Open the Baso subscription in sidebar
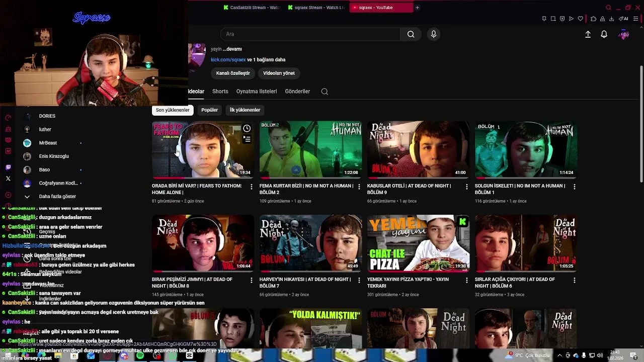 [x=50, y=170]
